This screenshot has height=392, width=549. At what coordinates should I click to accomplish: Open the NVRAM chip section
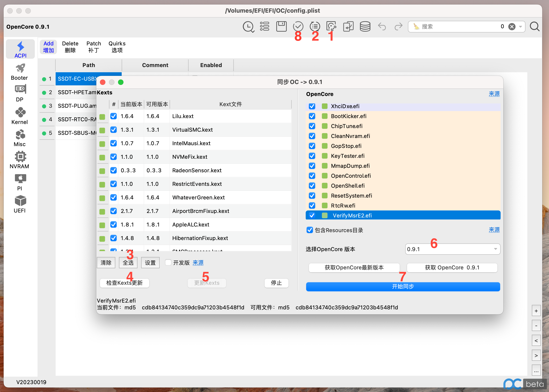(x=20, y=160)
